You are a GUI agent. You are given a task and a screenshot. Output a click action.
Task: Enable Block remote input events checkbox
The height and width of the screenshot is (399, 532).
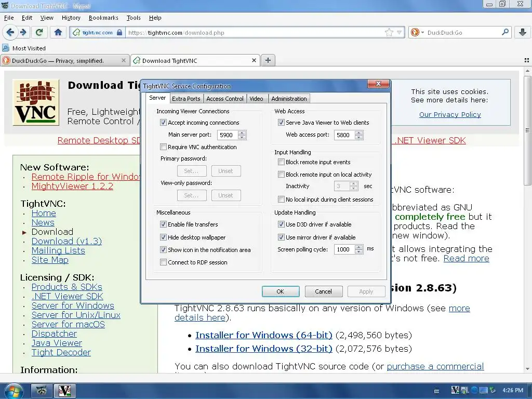281,162
